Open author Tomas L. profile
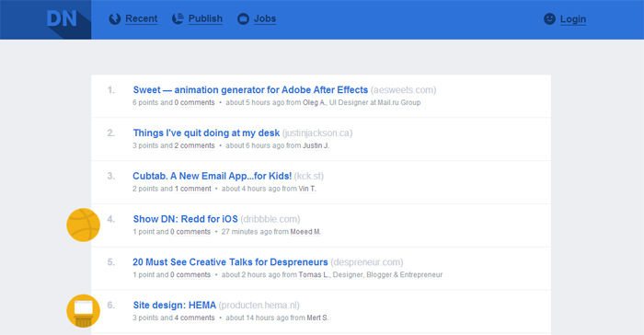 pyautogui.click(x=314, y=274)
